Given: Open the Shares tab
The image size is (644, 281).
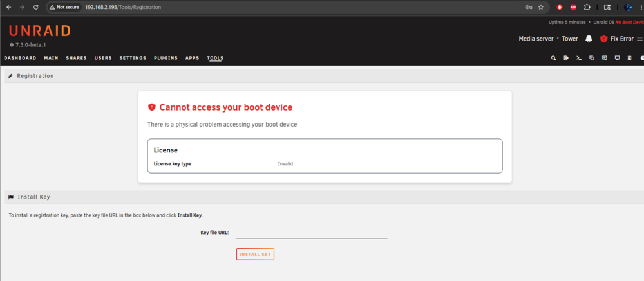Looking at the screenshot, I should coord(77,58).
